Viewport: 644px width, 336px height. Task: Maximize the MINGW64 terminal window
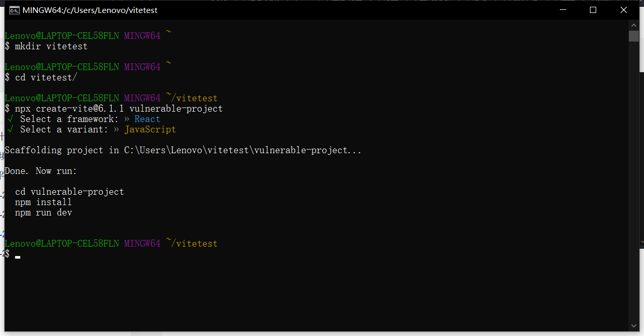pyautogui.click(x=593, y=10)
